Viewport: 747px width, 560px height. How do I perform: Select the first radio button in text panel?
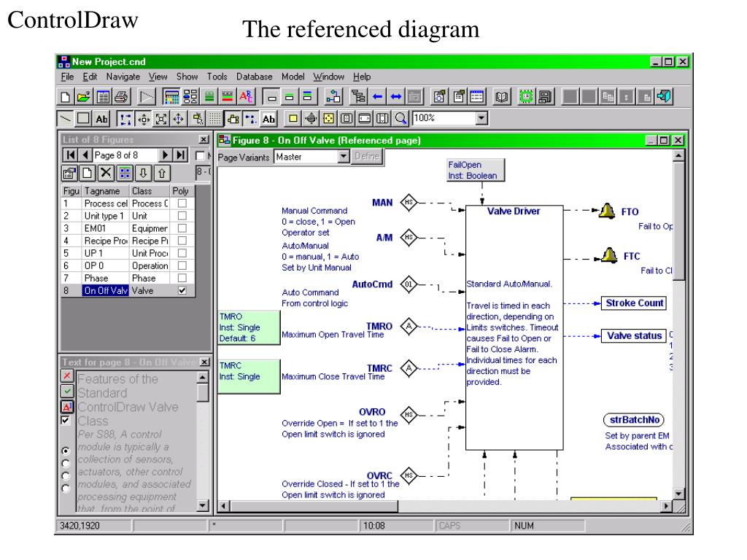click(66, 451)
